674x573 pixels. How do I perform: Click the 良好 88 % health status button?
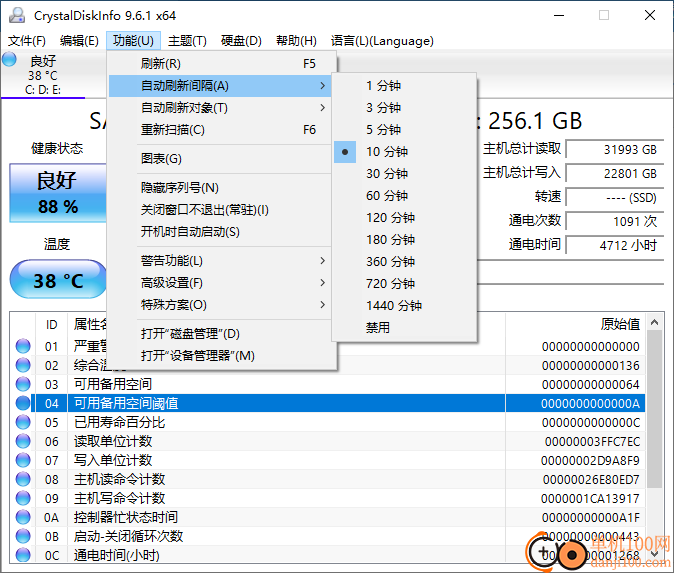click(x=58, y=193)
